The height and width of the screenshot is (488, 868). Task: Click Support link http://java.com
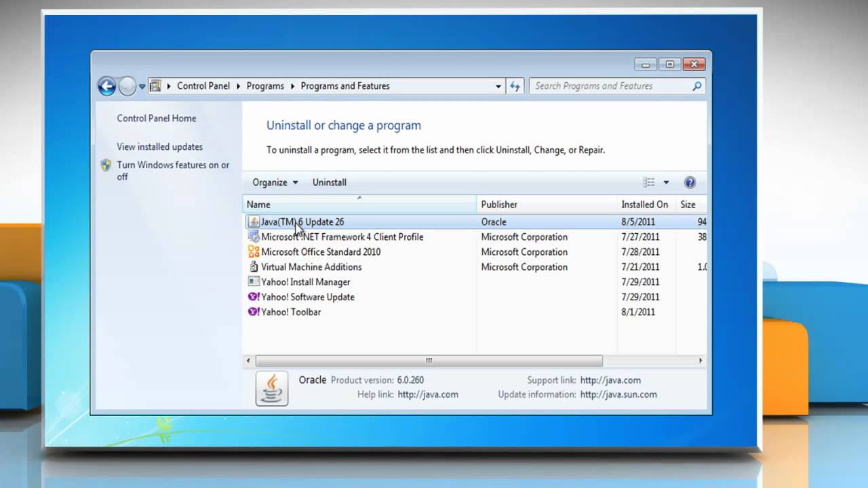pos(610,380)
